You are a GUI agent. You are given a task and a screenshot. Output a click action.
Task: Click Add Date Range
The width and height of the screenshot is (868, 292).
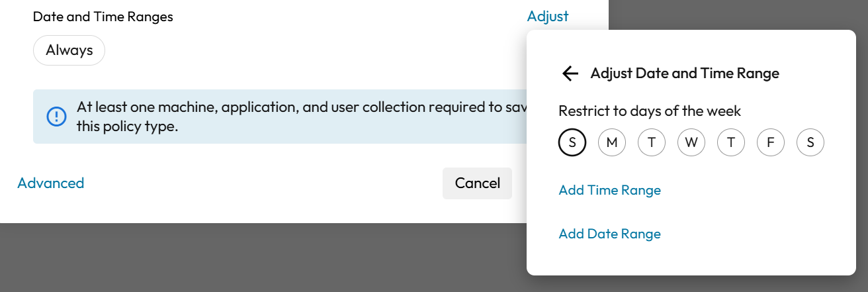tap(609, 234)
